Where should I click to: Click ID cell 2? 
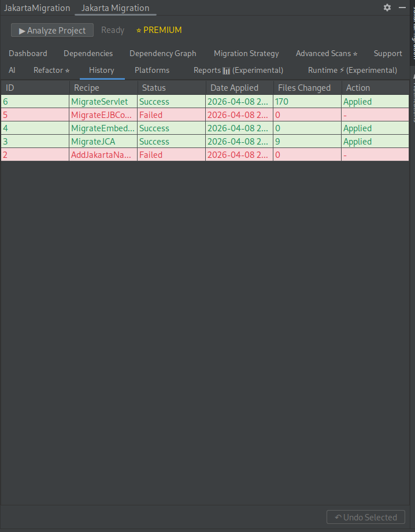(x=35, y=155)
